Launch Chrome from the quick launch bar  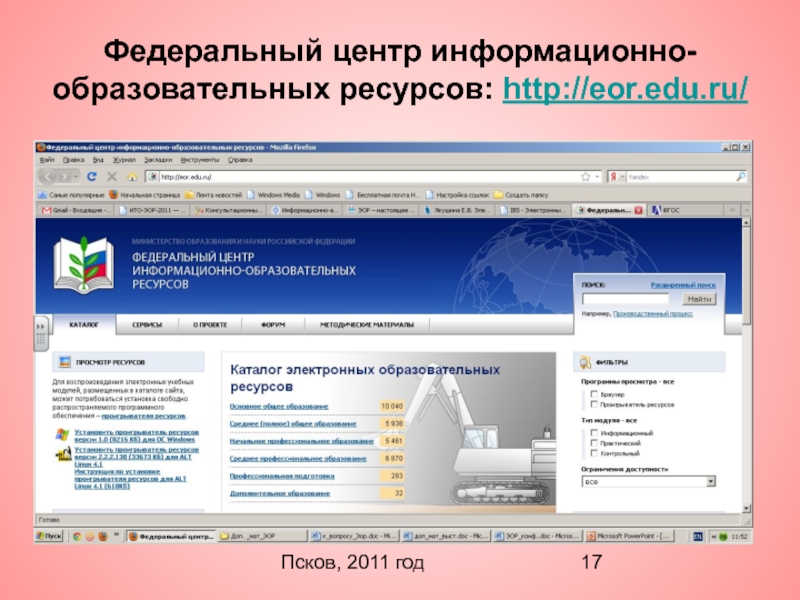coord(77,536)
